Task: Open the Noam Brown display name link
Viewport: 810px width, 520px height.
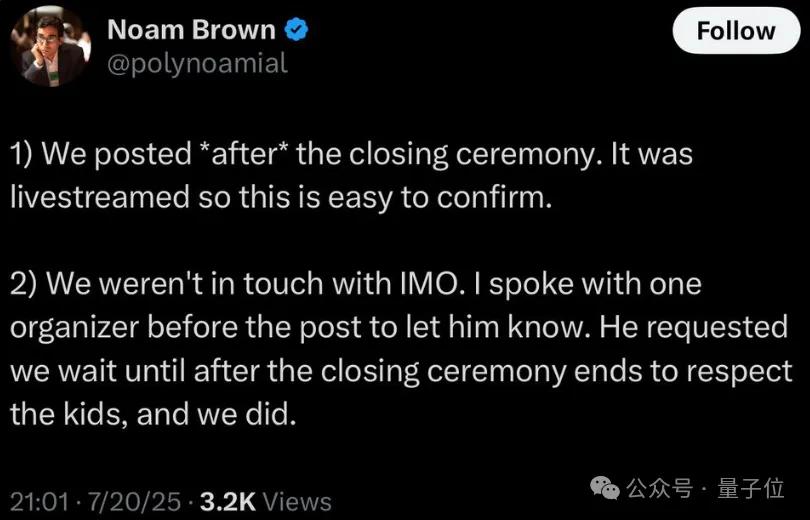Action: click(190, 30)
